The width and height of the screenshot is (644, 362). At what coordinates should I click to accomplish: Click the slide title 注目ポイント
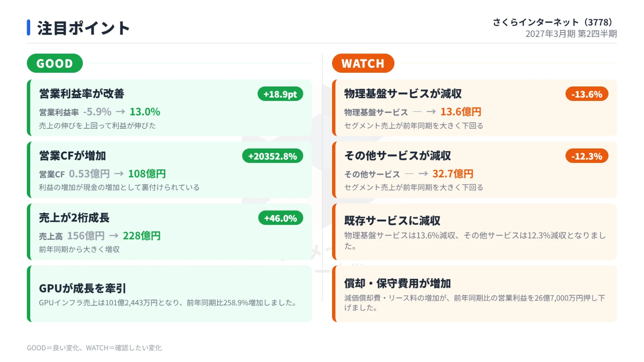[83, 28]
